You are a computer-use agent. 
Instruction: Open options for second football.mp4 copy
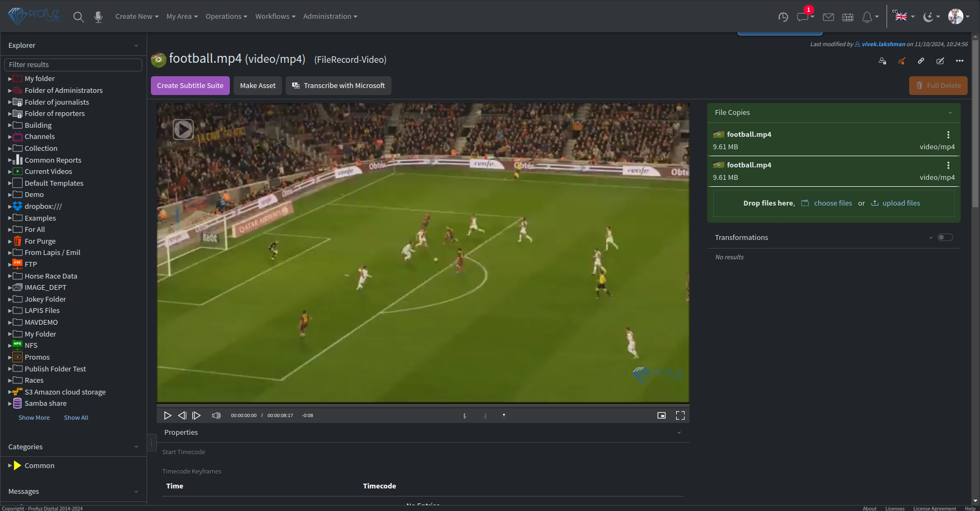948,165
